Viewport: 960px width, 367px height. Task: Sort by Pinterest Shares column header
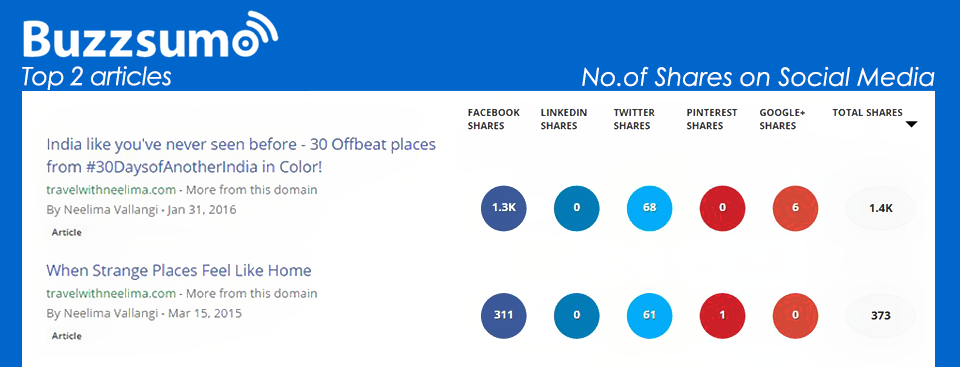pos(711,119)
